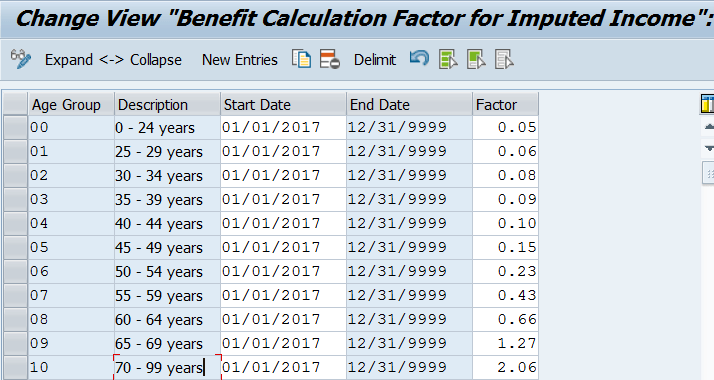
Task: Click the Select All icon
Action: (x=448, y=59)
